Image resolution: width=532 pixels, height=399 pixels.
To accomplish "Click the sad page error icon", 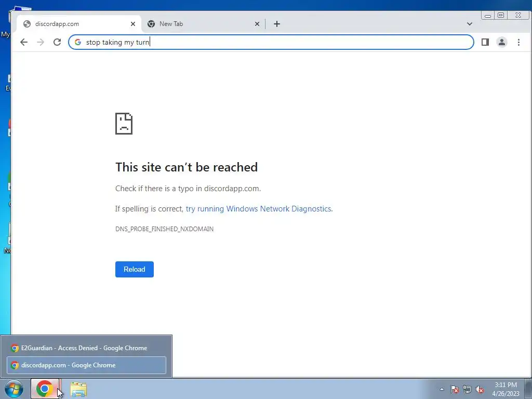I will [x=124, y=124].
